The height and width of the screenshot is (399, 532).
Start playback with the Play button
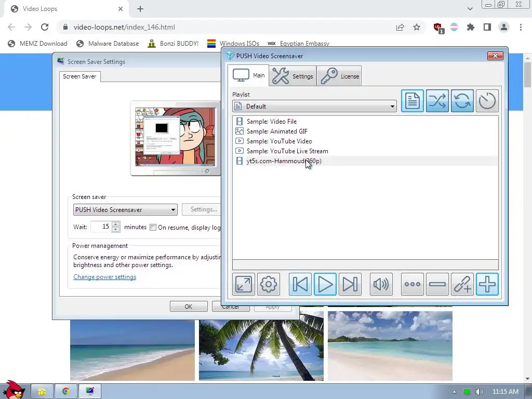[x=325, y=284]
